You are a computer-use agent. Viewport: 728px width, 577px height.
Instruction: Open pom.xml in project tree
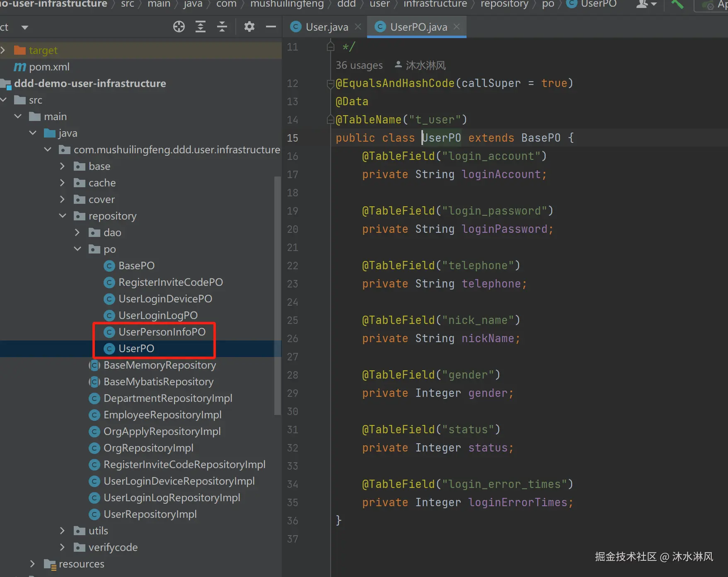pyautogui.click(x=49, y=67)
